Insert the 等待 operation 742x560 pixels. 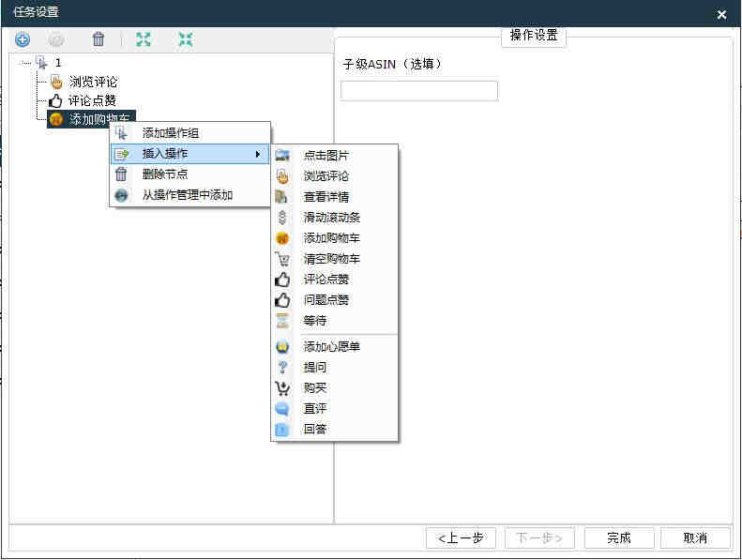click(x=334, y=321)
